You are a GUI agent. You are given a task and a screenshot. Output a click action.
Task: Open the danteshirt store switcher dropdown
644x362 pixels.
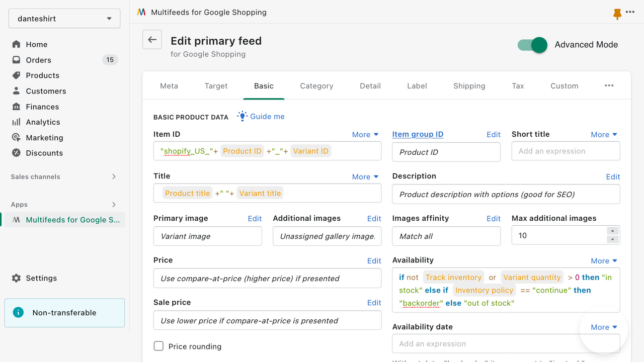[x=64, y=18]
